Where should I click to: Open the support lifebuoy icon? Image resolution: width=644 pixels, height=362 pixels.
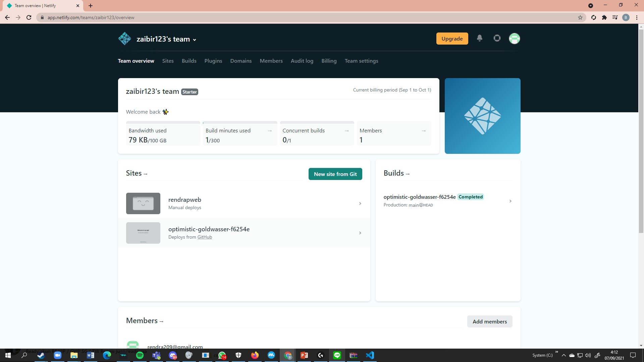click(497, 38)
